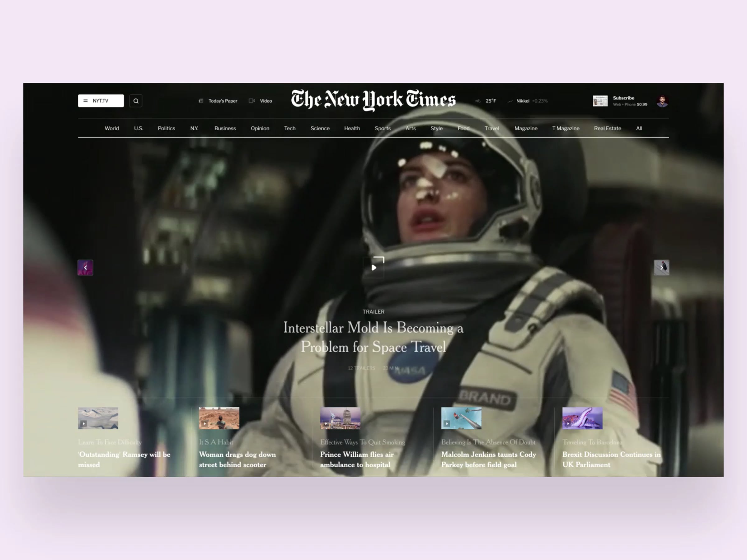Click the 'Believing Is The Absence Of Doubt' caption

[488, 442]
